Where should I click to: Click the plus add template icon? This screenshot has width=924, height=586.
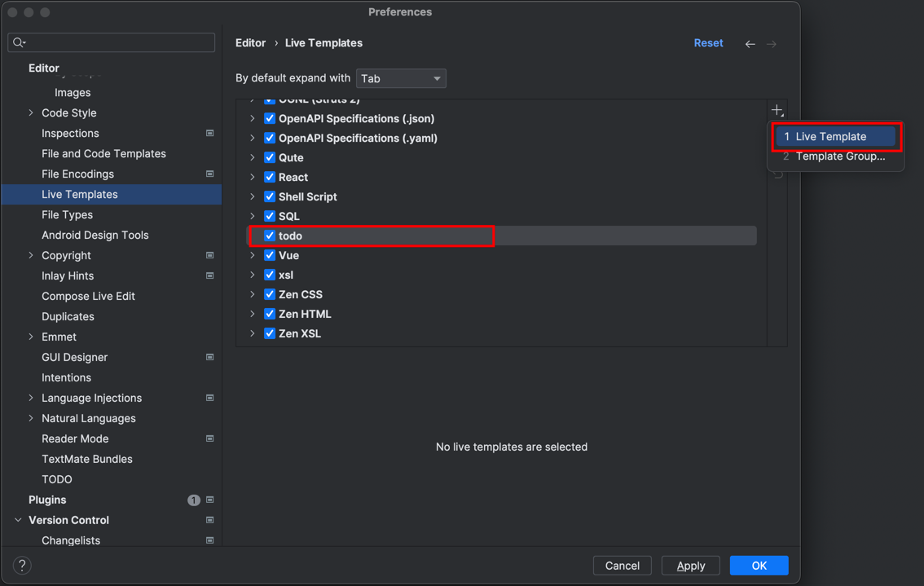coord(777,110)
